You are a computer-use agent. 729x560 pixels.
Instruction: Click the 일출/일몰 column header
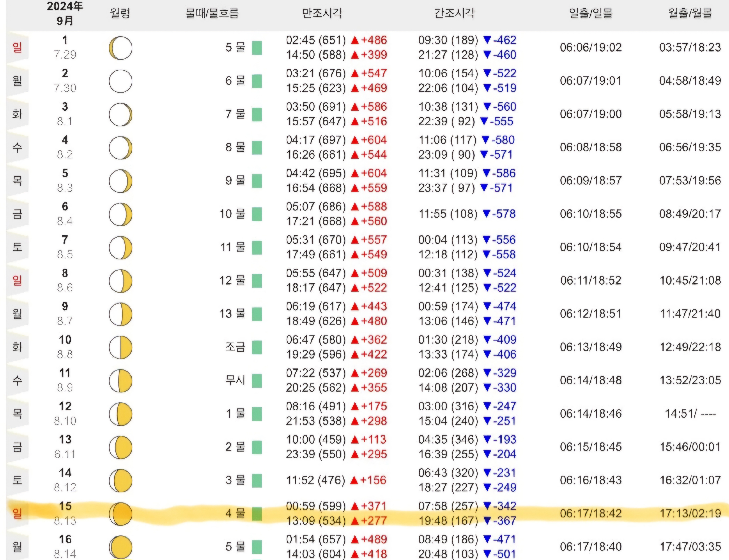tap(591, 13)
